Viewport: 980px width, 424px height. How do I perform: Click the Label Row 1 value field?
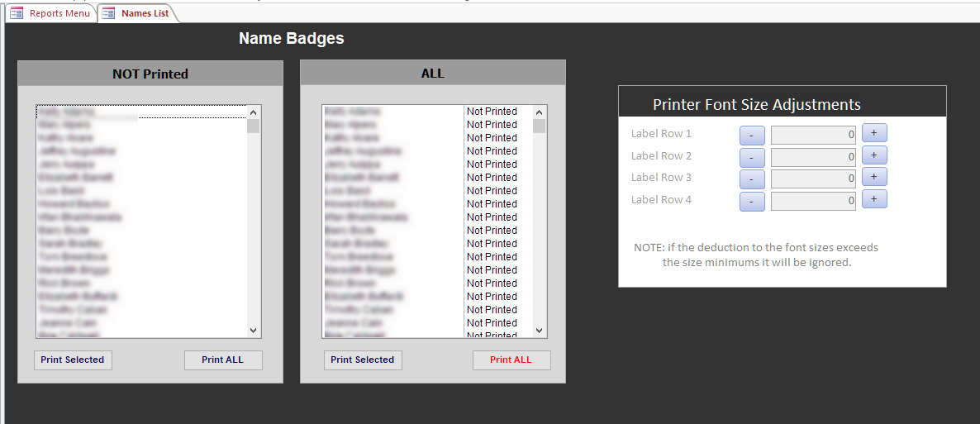813,135
